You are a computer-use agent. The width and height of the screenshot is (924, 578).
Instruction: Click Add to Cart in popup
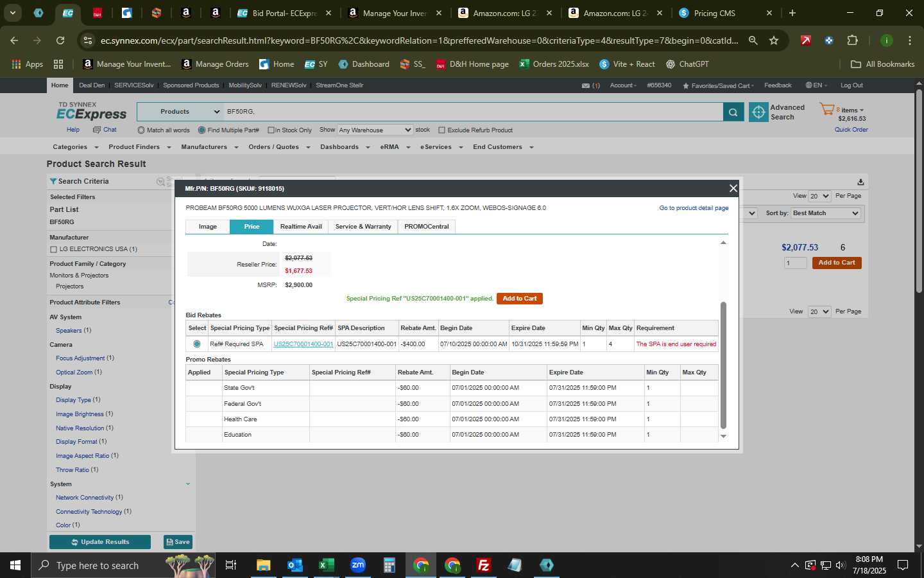coord(520,299)
